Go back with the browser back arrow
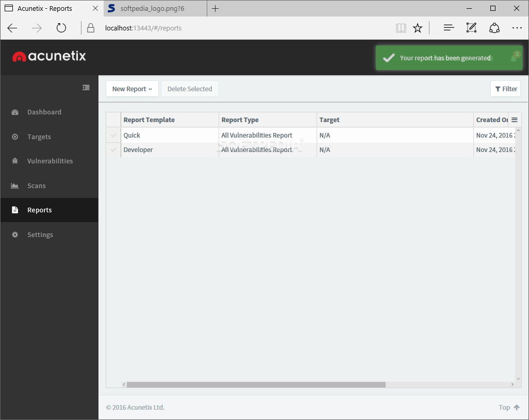 pyautogui.click(x=12, y=28)
